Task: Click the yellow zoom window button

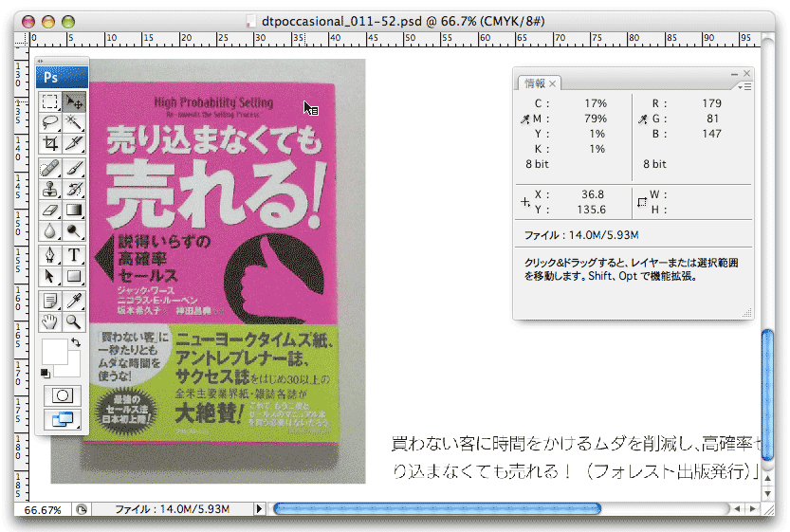Action: point(48,22)
